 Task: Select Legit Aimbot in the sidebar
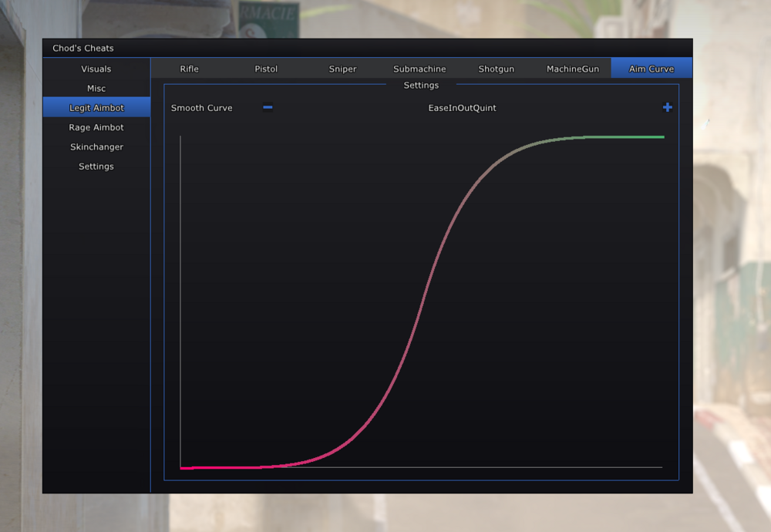pos(96,108)
